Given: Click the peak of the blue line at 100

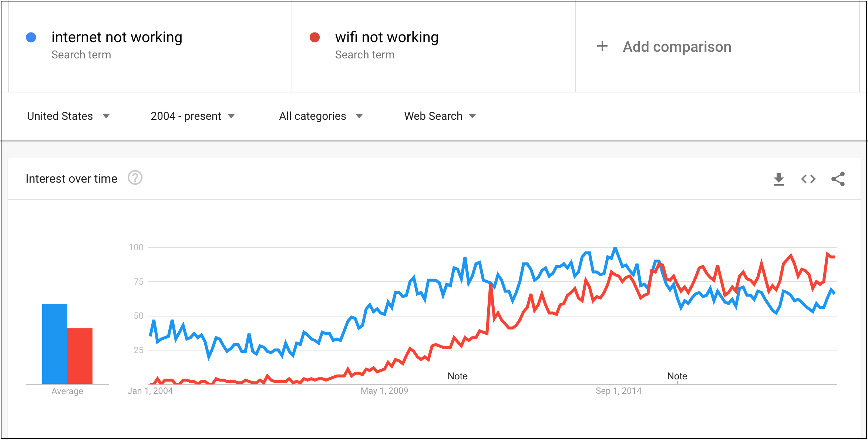Looking at the screenshot, I should click(615, 248).
